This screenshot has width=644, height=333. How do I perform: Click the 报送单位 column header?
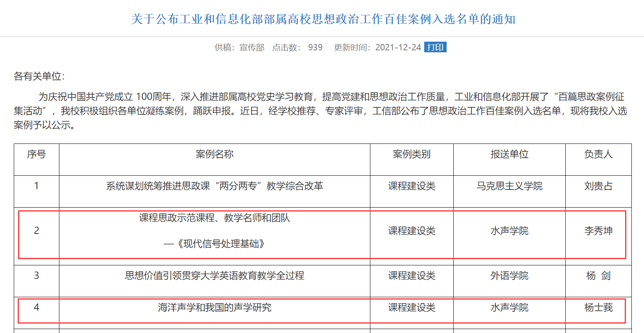coord(509,154)
